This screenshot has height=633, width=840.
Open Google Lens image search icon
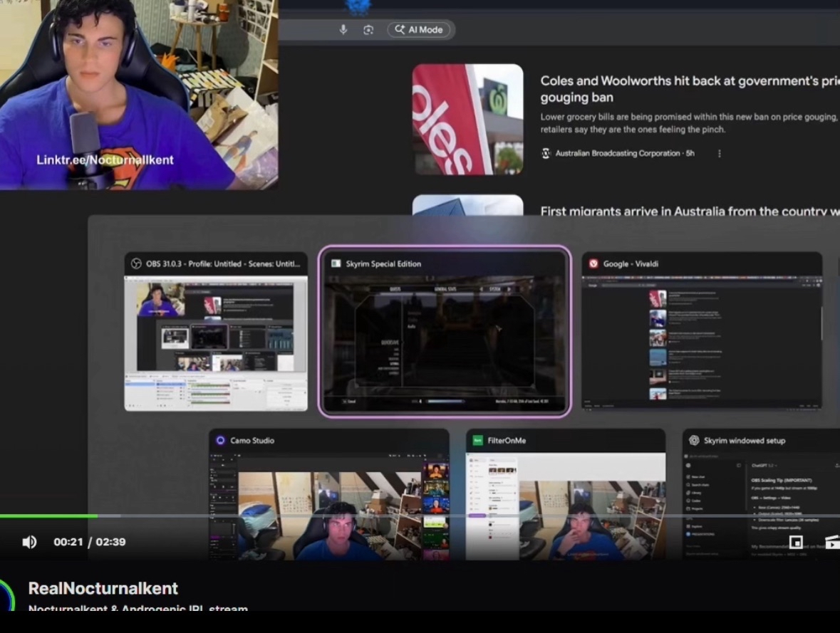[368, 30]
